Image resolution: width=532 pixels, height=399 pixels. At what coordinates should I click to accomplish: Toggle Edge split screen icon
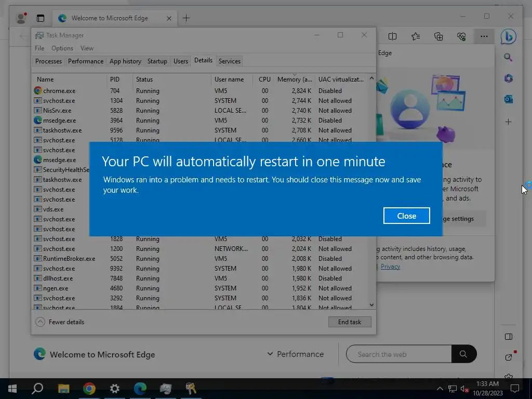point(392,36)
